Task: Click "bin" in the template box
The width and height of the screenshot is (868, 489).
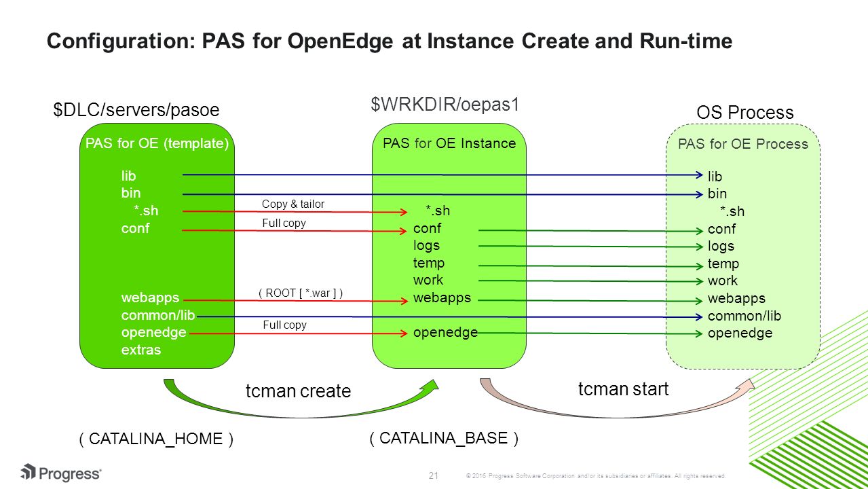Action: 131,193
